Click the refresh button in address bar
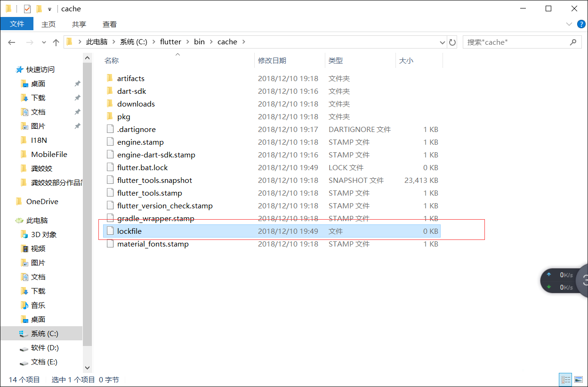This screenshot has width=588, height=387. 452,42
